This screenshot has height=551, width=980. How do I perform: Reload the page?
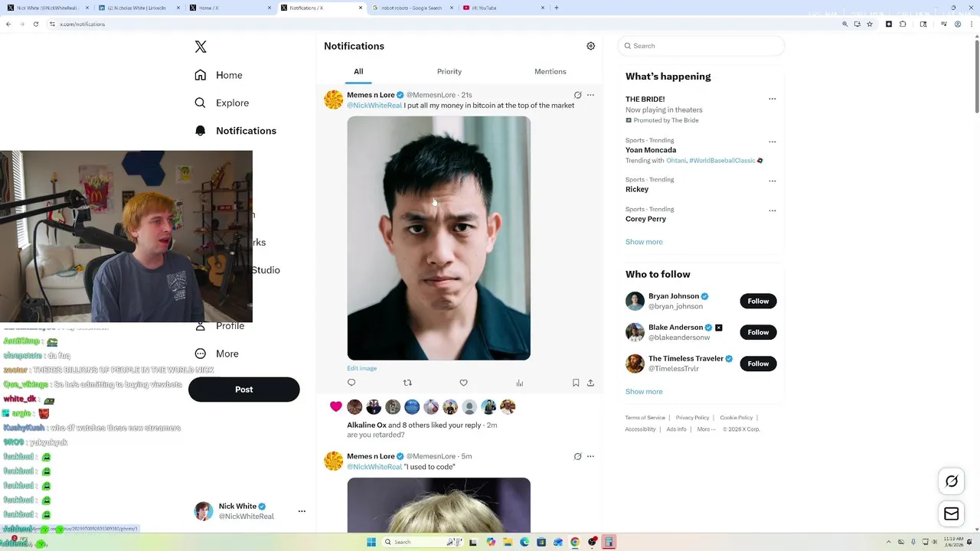click(35, 24)
